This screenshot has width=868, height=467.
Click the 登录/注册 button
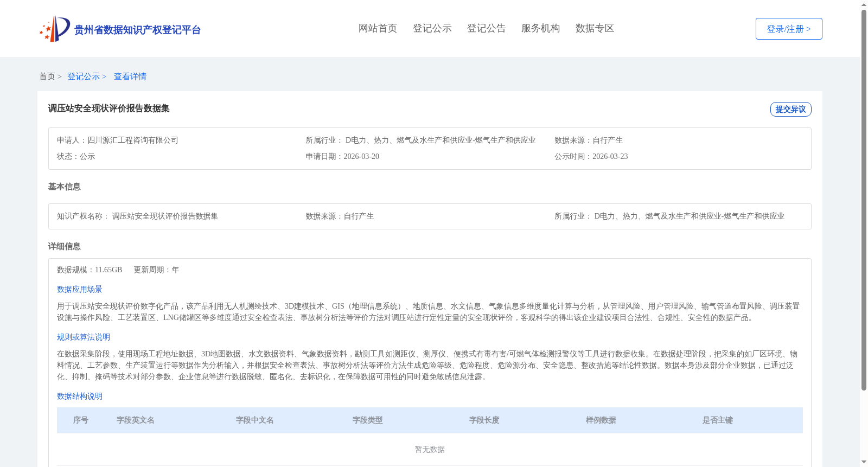click(x=789, y=29)
